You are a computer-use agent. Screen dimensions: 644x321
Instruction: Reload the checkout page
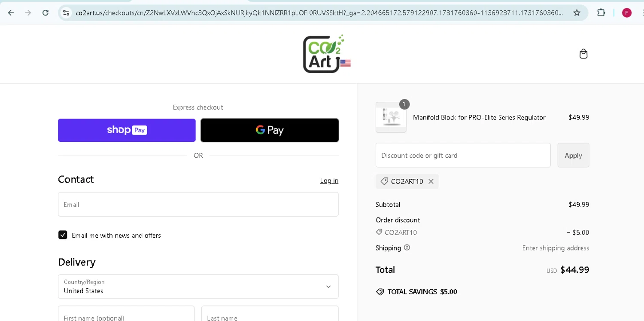(46, 13)
